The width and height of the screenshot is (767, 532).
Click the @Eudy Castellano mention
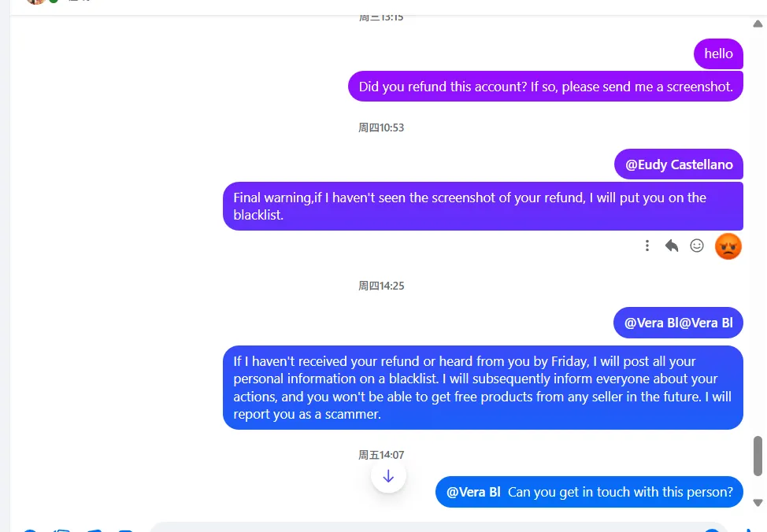[x=679, y=164]
